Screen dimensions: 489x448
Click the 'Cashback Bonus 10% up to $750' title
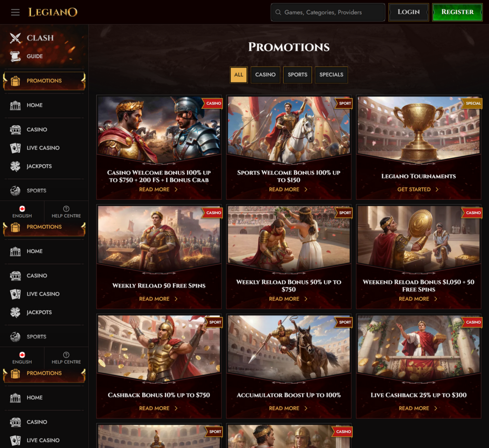[x=159, y=395]
